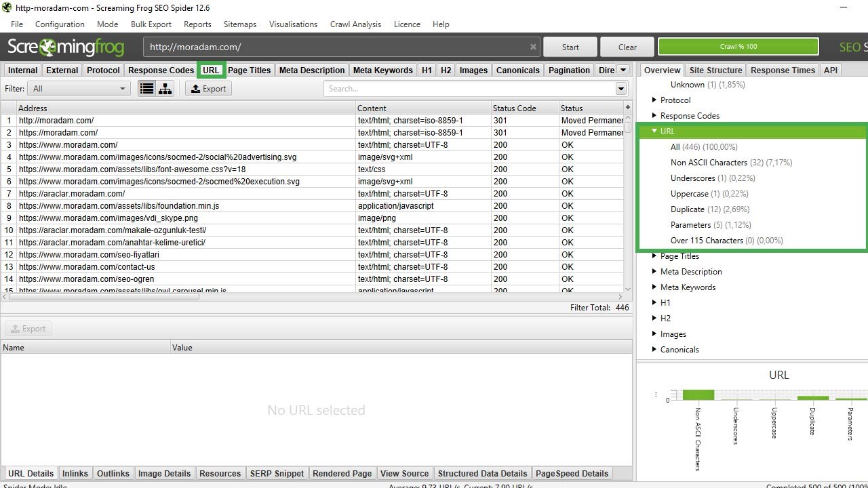Expand the Meta Description tree section
Screen dimensions: 868x488
[654, 271]
